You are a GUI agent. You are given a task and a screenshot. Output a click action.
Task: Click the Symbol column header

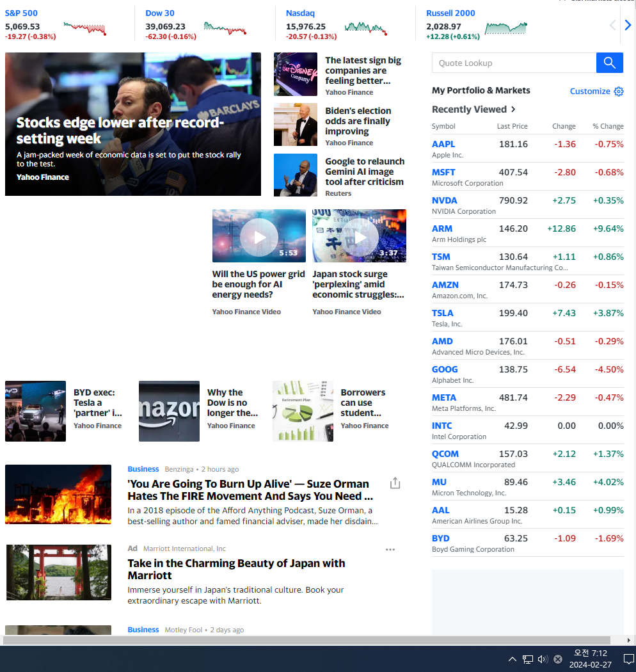point(443,126)
